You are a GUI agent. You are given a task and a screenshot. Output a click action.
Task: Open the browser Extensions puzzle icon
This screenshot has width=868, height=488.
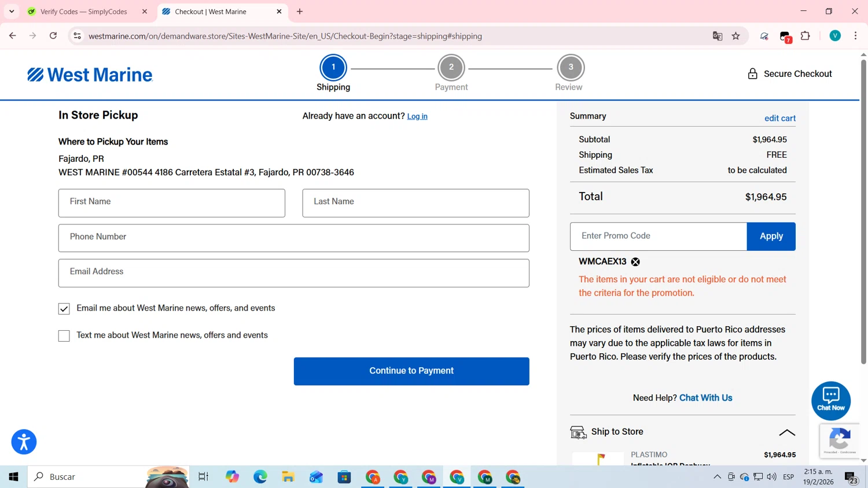[805, 36]
